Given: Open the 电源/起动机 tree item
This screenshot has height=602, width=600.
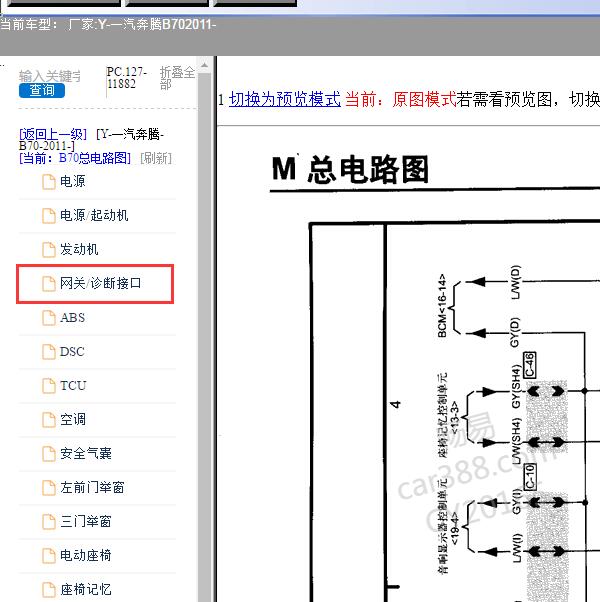Looking at the screenshot, I should point(94,215).
